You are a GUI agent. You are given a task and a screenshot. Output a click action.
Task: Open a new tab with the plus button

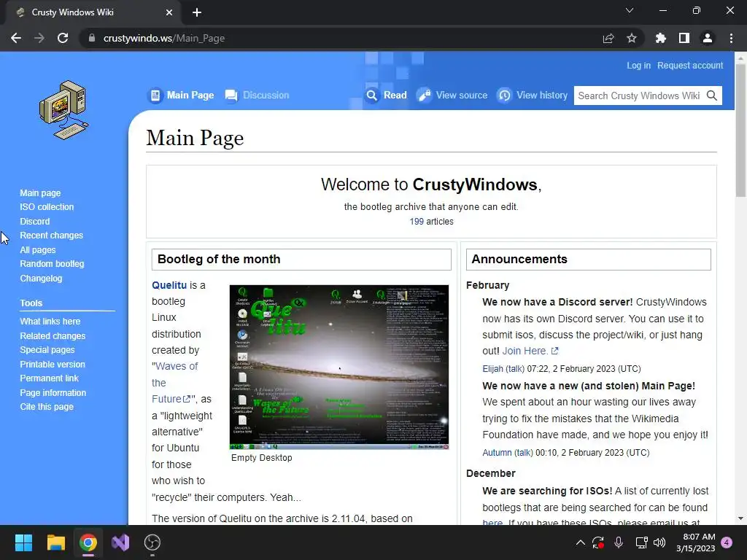tap(197, 12)
